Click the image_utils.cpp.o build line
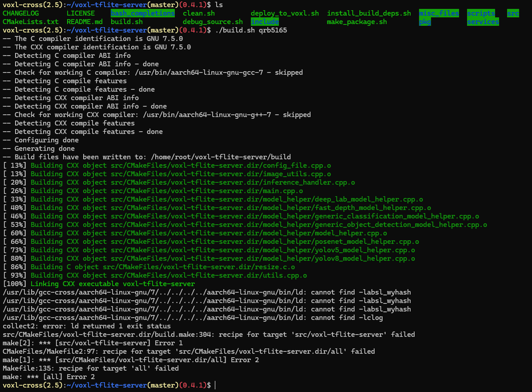 167,174
